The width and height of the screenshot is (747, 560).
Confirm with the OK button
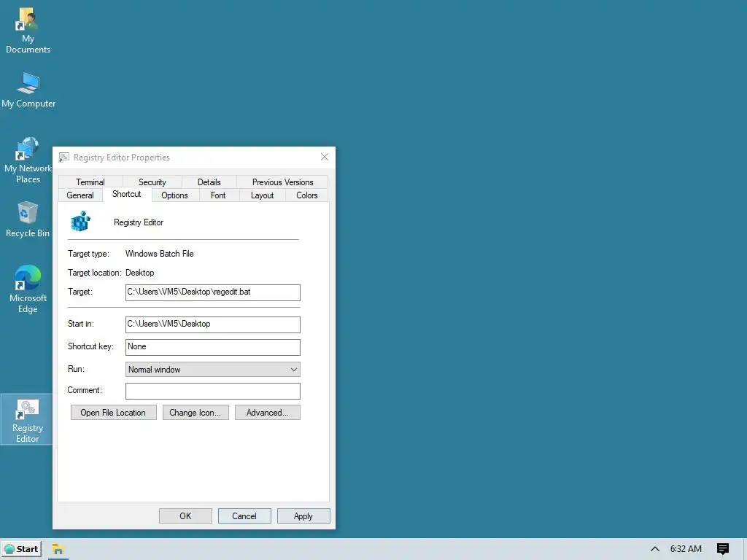point(185,516)
